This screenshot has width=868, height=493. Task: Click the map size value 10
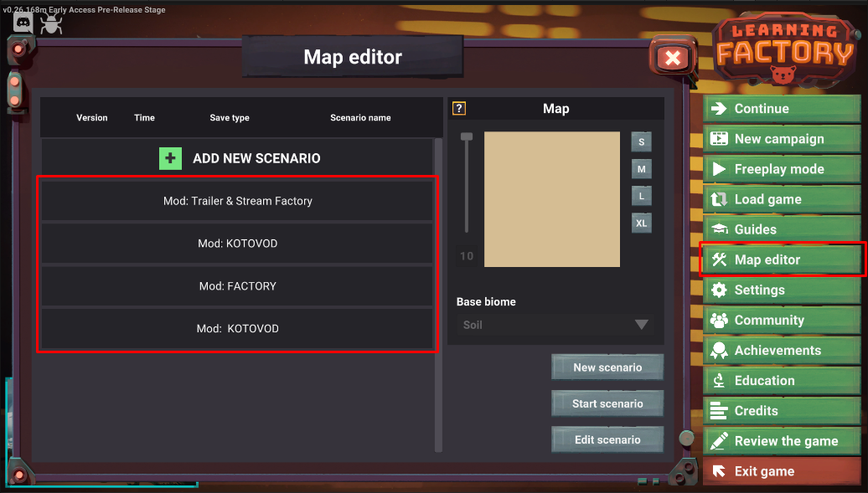coord(467,255)
